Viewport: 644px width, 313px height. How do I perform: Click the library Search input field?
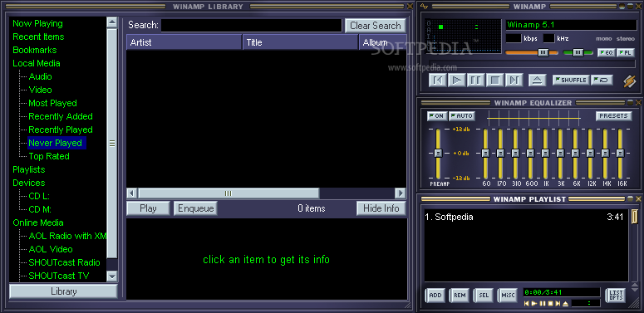251,26
